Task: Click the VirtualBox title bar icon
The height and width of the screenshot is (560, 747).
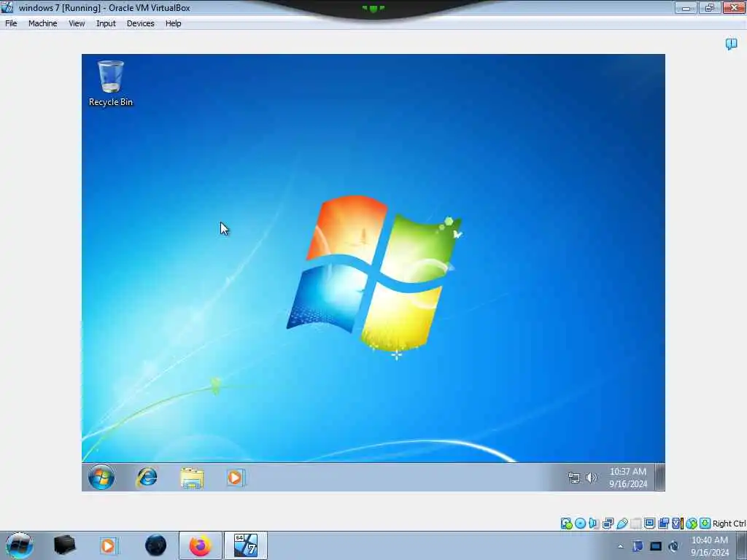Action: 7,7
